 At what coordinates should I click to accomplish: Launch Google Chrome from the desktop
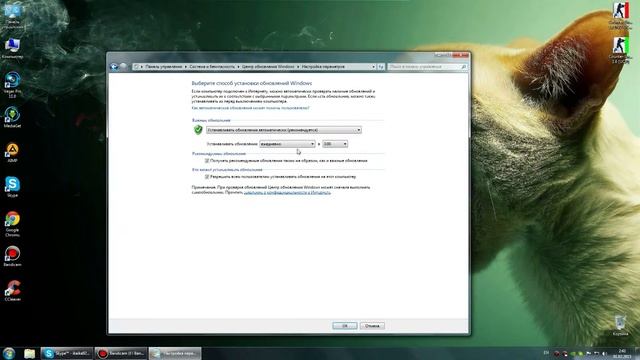pos(12,224)
